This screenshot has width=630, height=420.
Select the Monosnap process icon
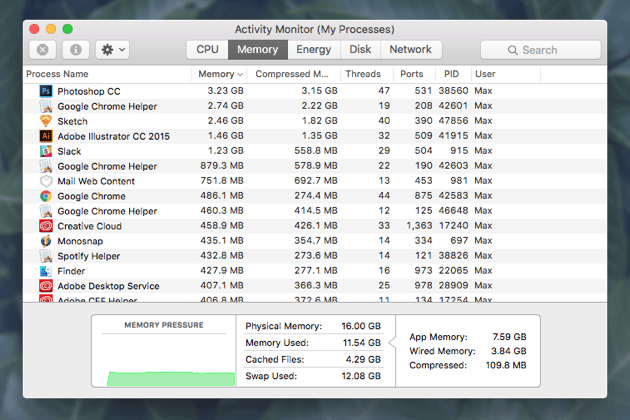click(45, 241)
